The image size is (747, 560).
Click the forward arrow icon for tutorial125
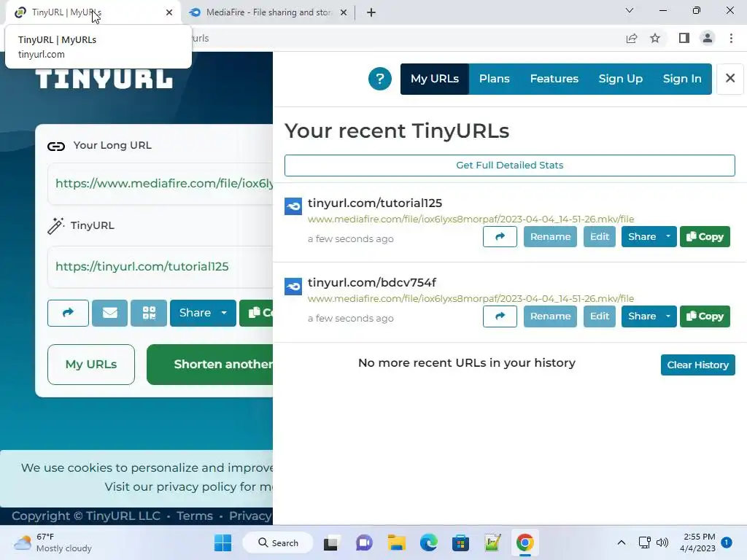[500, 237]
